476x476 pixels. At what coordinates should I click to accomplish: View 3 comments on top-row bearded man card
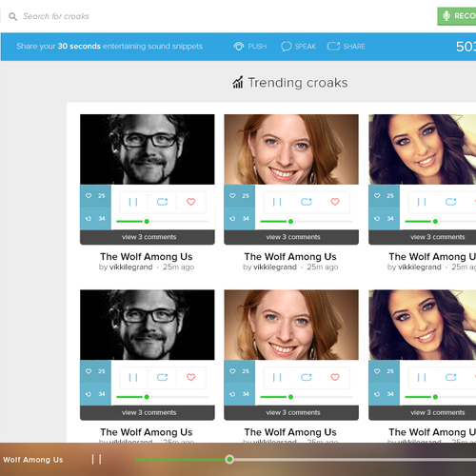click(148, 237)
